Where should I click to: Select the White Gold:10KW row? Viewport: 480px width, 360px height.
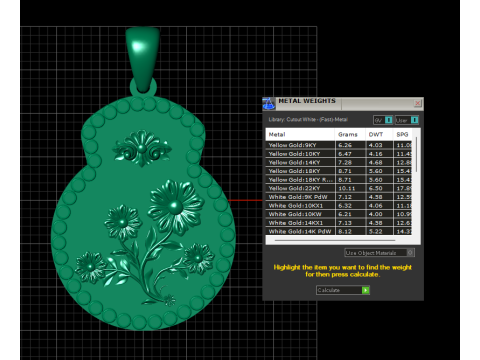(x=339, y=214)
